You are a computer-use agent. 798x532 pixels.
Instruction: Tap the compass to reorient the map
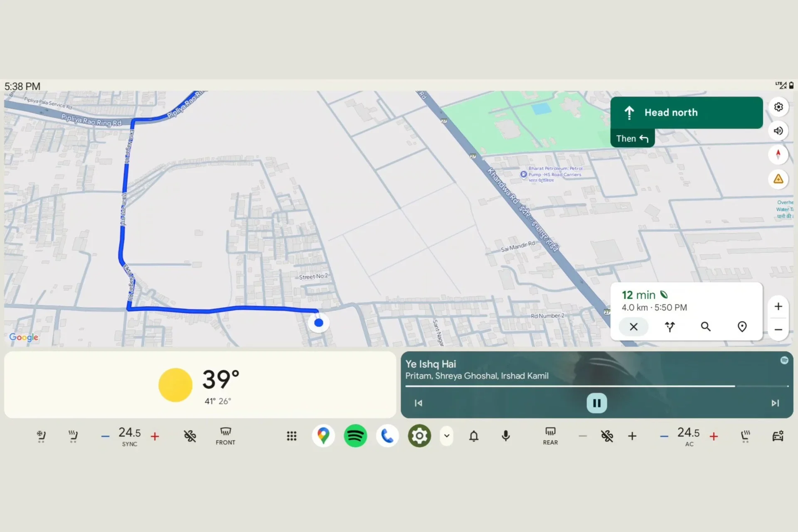(x=778, y=154)
